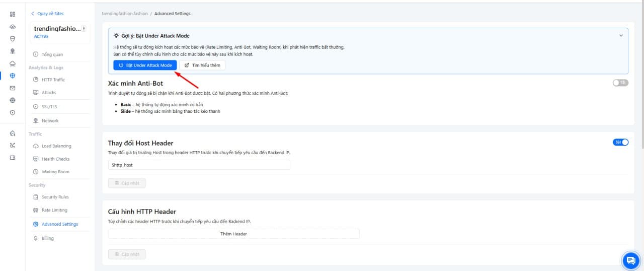Click the ACTIVE status label
Viewport: 644px width, 271px height.
(41, 37)
